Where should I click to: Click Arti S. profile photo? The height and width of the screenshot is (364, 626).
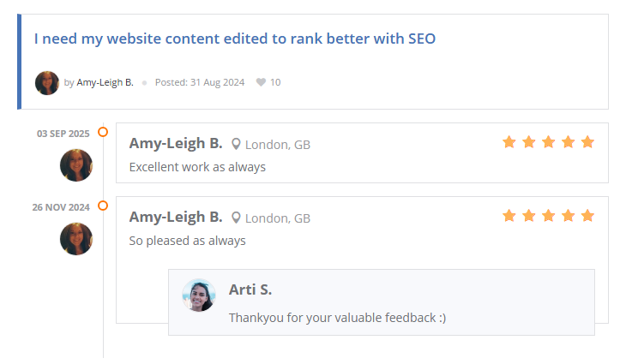(x=199, y=295)
